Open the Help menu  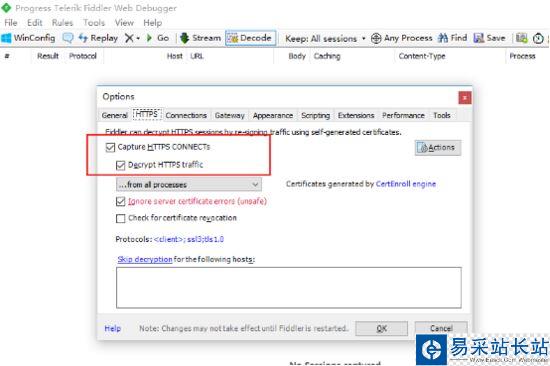click(x=153, y=23)
